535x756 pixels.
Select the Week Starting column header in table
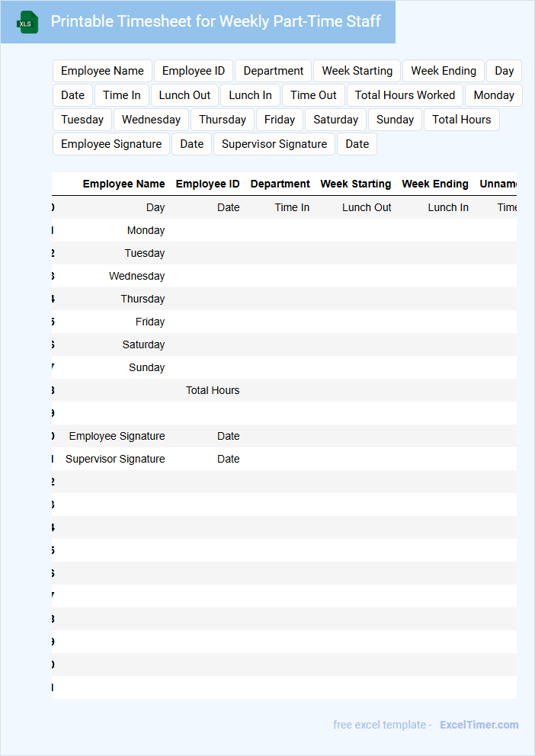tap(356, 184)
